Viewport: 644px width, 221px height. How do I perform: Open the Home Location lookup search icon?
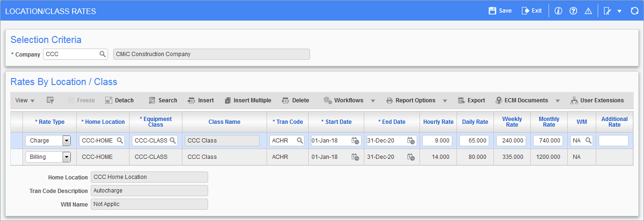click(x=120, y=141)
